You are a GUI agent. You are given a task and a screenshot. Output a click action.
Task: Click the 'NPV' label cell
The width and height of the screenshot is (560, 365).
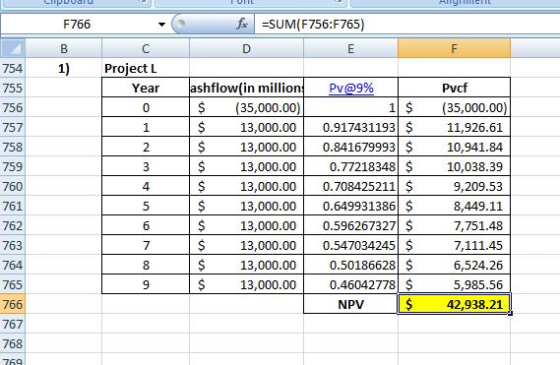[x=351, y=304]
